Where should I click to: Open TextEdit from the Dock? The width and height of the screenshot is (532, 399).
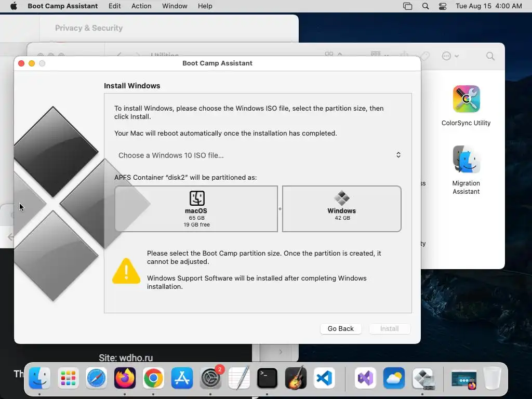coord(239,378)
